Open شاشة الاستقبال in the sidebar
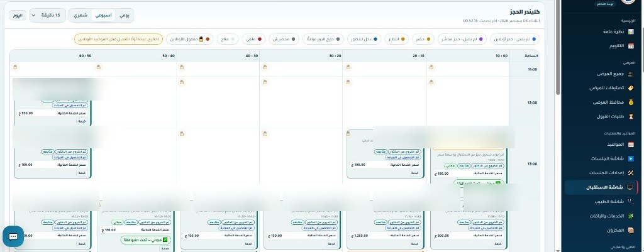This screenshot has height=252, width=644. [x=601, y=187]
